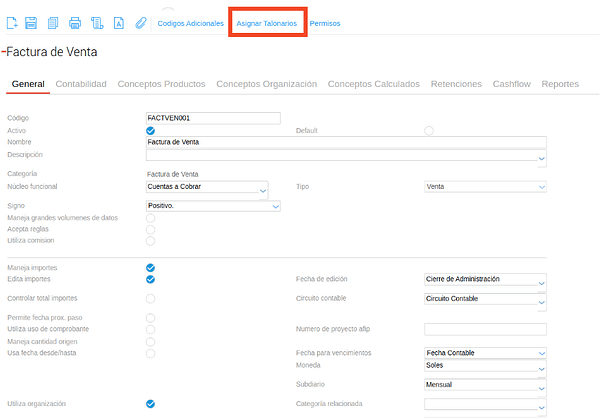Open the Tipo dropdown showing Venta
Screen dimensions: 602x419
(x=485, y=187)
